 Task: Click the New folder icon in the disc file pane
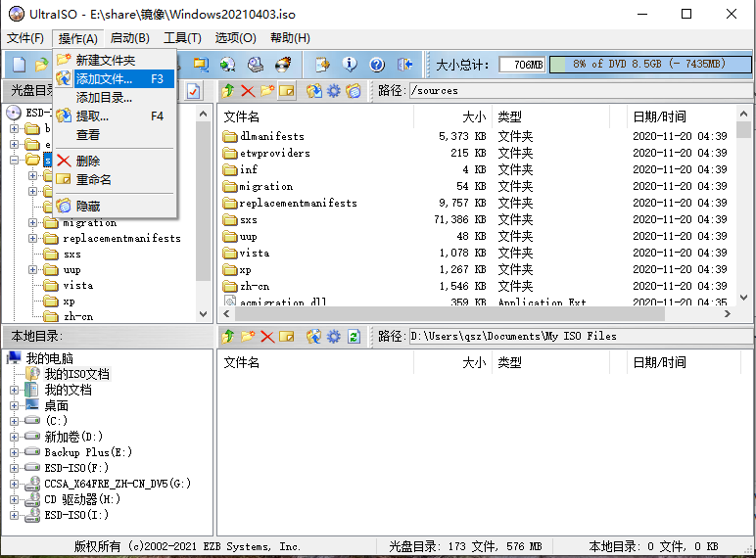[x=267, y=91]
